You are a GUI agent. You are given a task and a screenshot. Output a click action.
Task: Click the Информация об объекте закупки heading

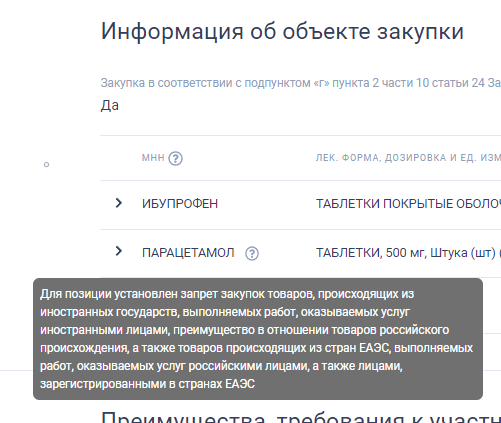click(282, 31)
